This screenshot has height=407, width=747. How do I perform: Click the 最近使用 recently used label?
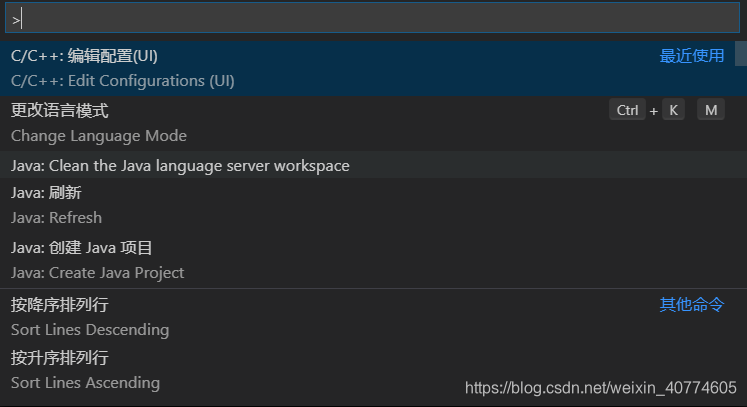(692, 56)
